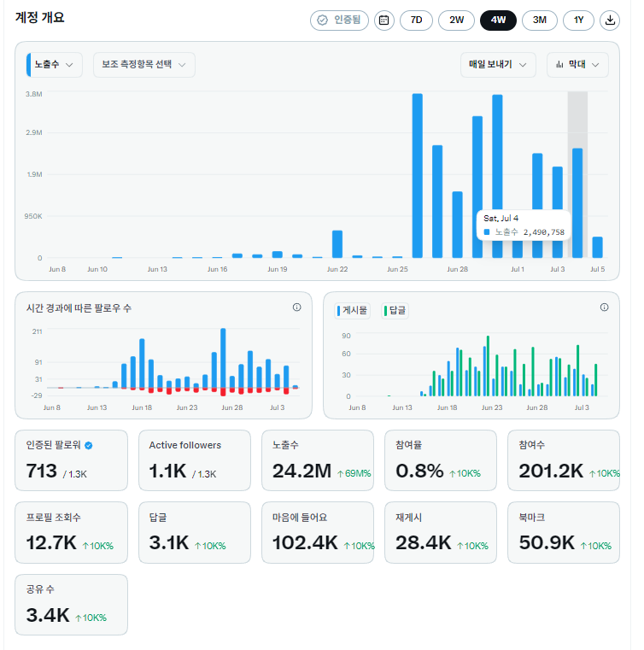The height and width of the screenshot is (650, 644).
Task: Click the 69M% change indicator
Action: 354,473
